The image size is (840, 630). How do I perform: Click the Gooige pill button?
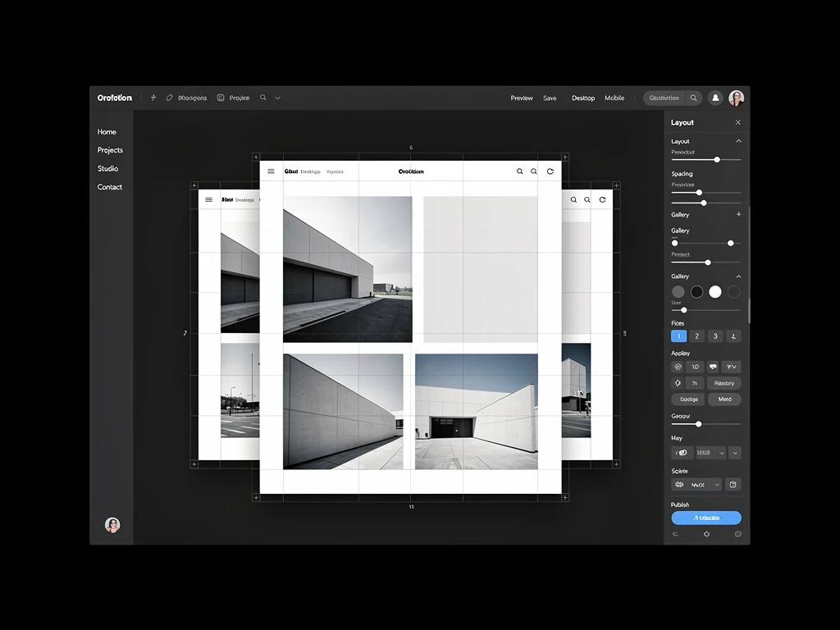pos(689,399)
